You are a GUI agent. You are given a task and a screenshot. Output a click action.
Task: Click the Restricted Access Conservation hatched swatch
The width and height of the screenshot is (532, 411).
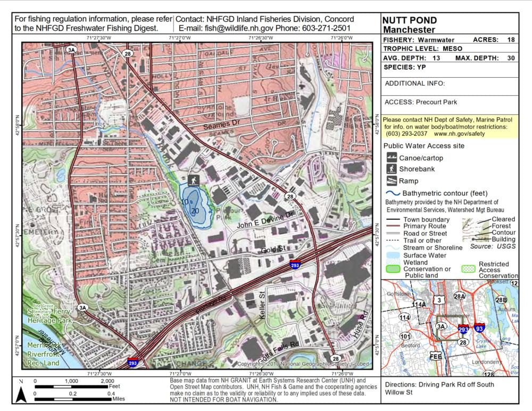click(469, 269)
